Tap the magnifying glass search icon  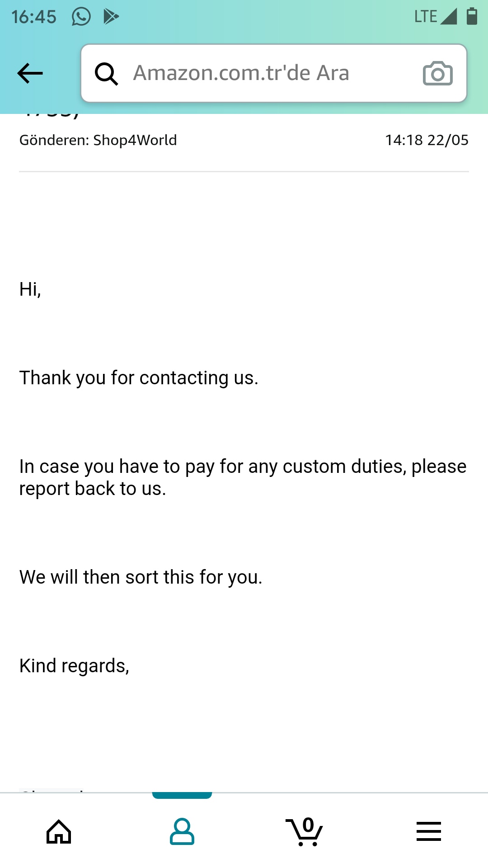pyautogui.click(x=107, y=74)
